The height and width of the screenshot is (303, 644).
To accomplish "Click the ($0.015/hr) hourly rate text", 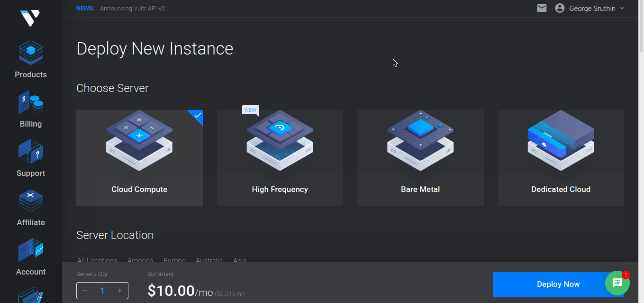I will (230, 294).
